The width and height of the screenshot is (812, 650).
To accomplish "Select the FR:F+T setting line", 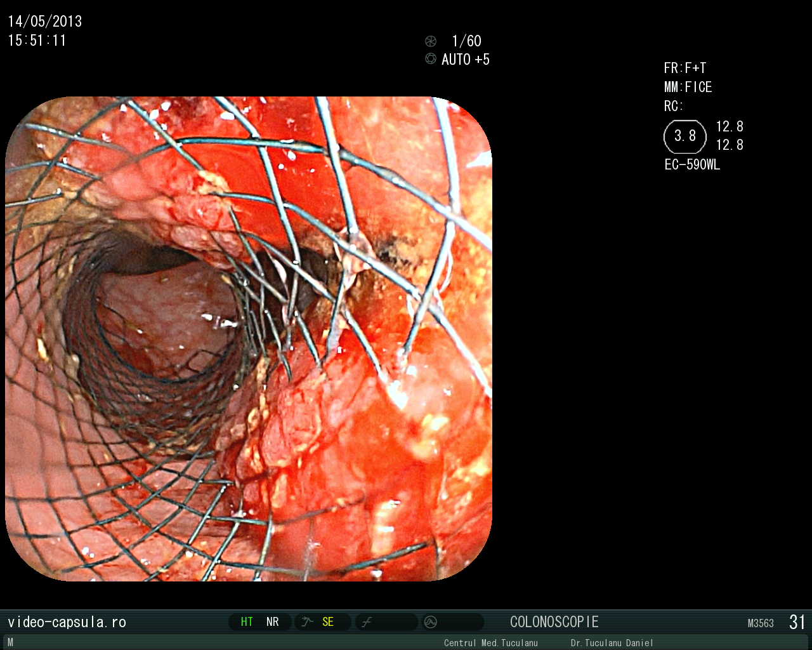I will [685, 68].
